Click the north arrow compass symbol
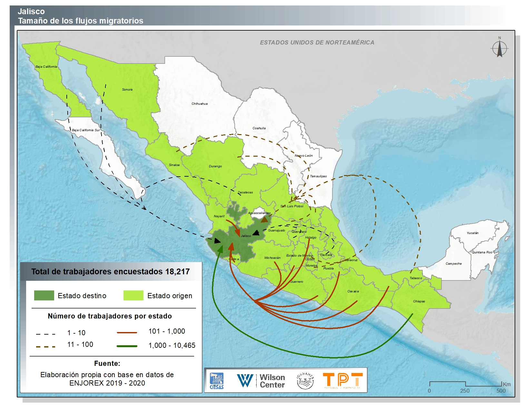 pos(499,48)
